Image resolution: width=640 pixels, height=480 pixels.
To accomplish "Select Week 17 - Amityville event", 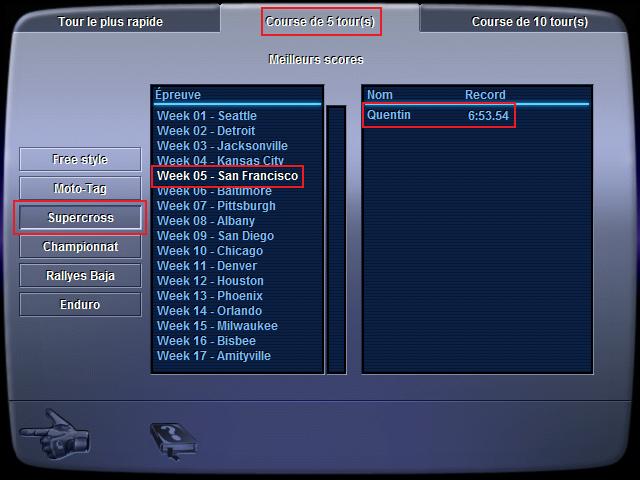I will pos(213,356).
